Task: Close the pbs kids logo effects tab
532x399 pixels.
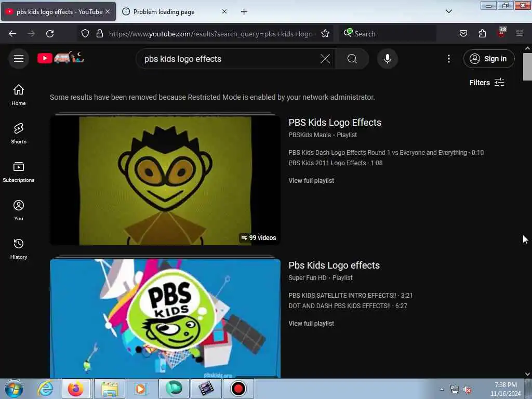Action: (x=108, y=11)
